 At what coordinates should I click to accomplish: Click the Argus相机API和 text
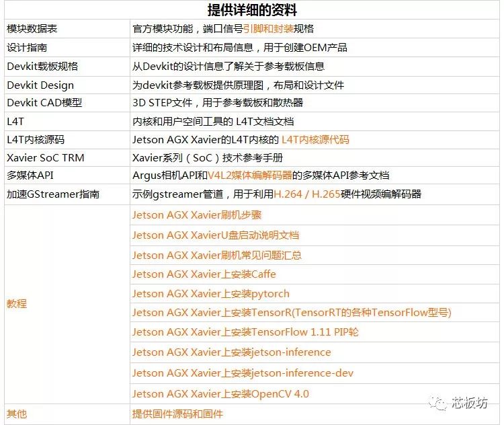coord(170,176)
